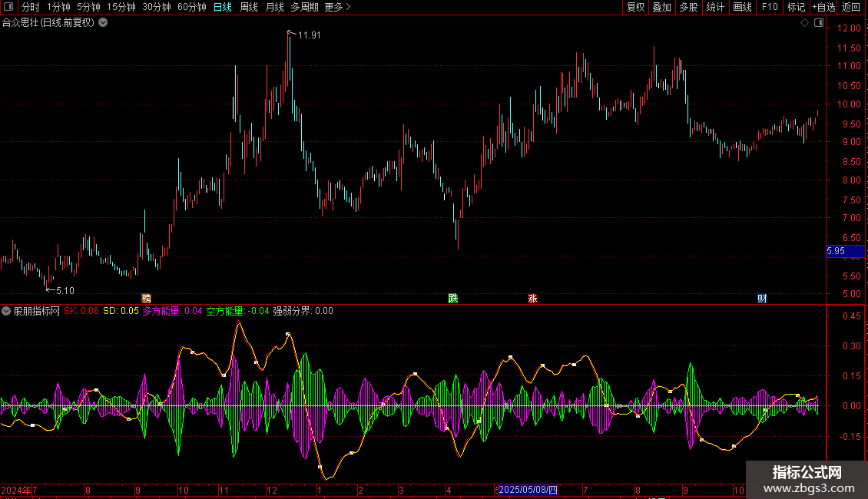The image size is (868, 499).
Task: Click the 2024年 label on the time axis
Action: [16, 490]
